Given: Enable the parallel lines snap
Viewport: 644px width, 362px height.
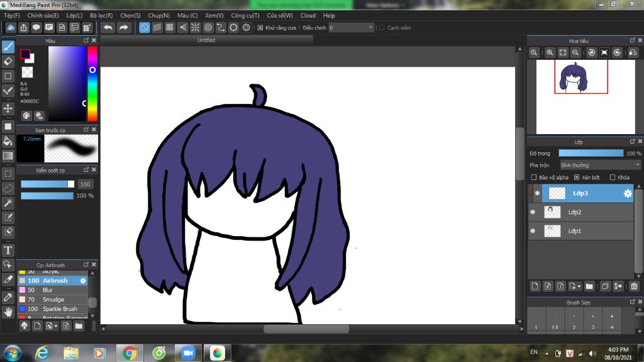Looking at the screenshot, I should coord(157,28).
